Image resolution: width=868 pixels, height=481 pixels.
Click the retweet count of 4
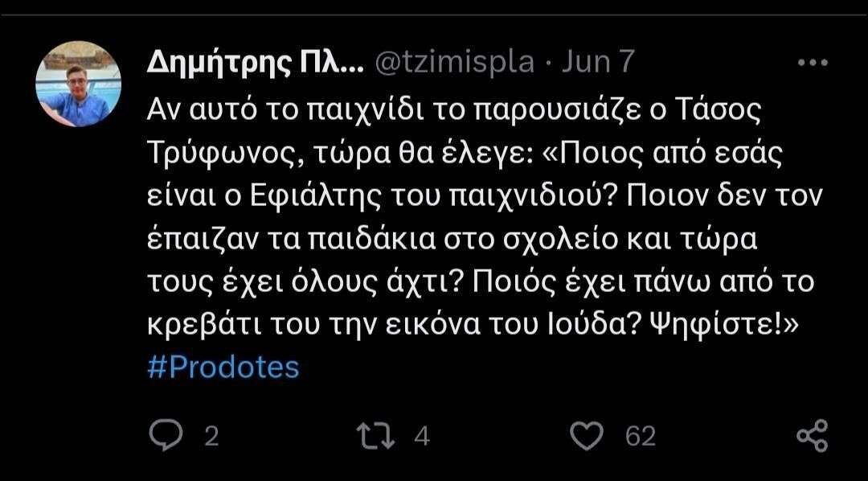click(423, 437)
